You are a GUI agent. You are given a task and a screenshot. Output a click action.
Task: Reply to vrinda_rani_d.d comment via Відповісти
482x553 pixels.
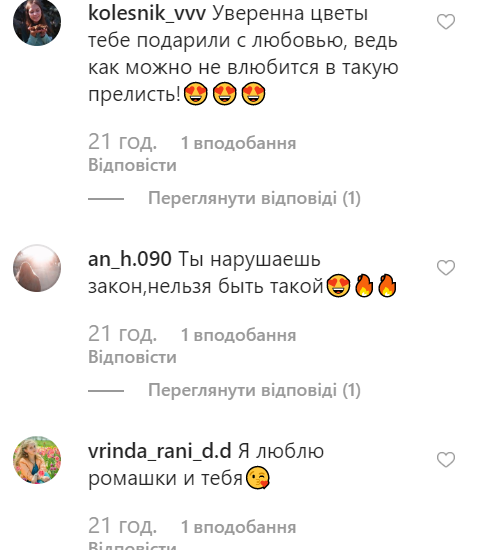(x=132, y=547)
